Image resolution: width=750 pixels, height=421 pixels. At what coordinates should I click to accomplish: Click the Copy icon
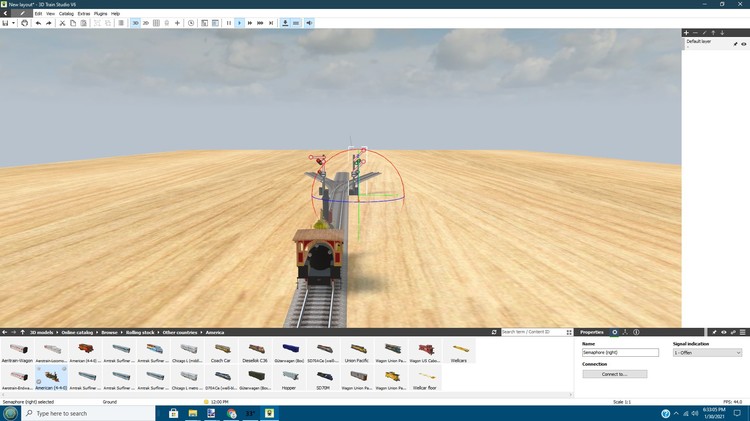pos(73,23)
